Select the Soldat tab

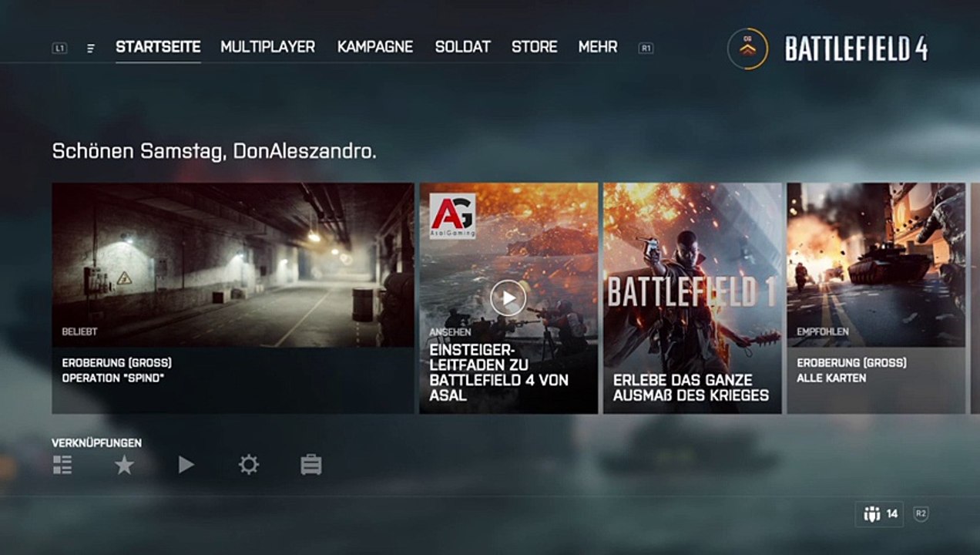[462, 47]
